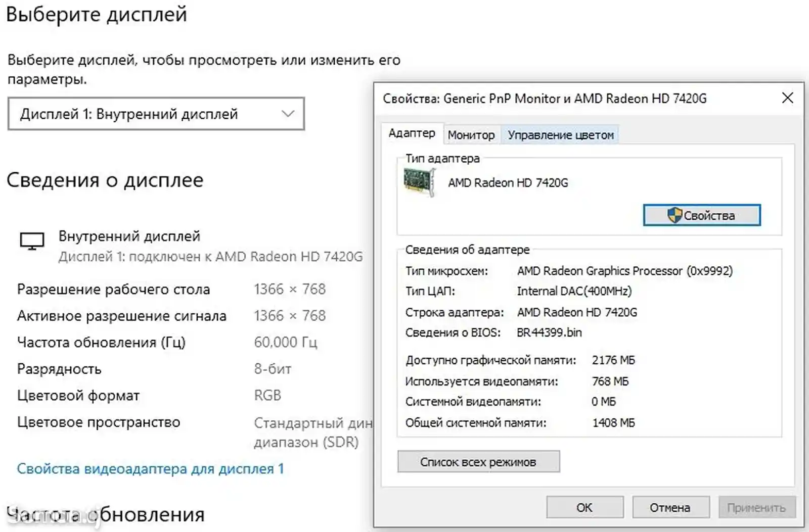Click 'Разрешение рабочего стола' row label
809x532 pixels.
pyautogui.click(x=113, y=289)
